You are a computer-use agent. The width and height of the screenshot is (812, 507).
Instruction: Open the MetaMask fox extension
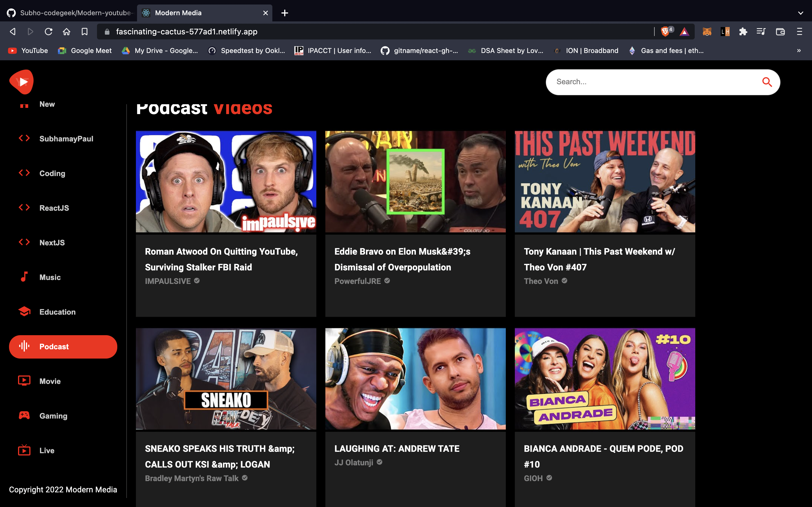707,32
